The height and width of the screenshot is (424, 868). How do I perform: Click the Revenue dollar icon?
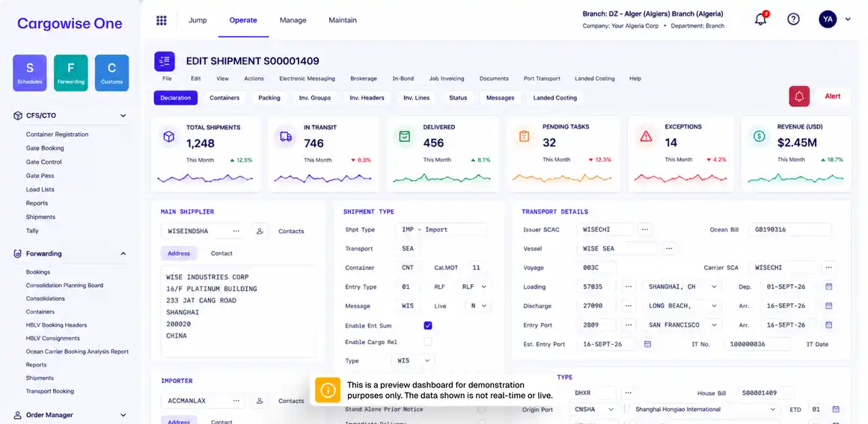click(759, 136)
